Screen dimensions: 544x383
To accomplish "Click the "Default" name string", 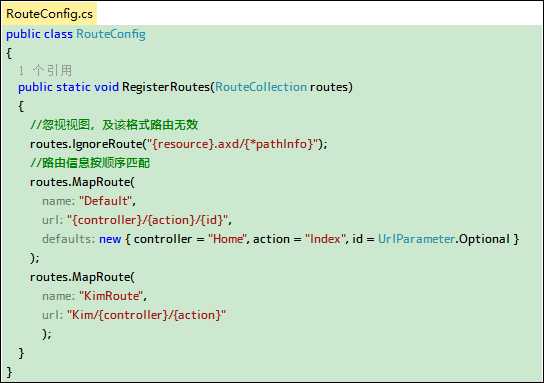I will pyautogui.click(x=106, y=201).
